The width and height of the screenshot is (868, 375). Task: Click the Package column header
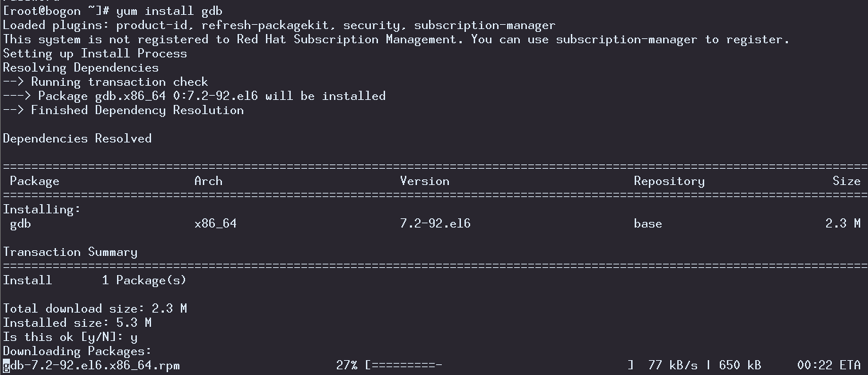(x=35, y=181)
